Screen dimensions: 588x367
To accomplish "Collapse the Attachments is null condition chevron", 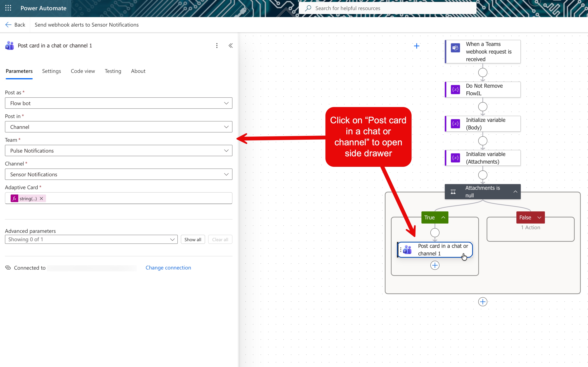I will click(x=515, y=192).
